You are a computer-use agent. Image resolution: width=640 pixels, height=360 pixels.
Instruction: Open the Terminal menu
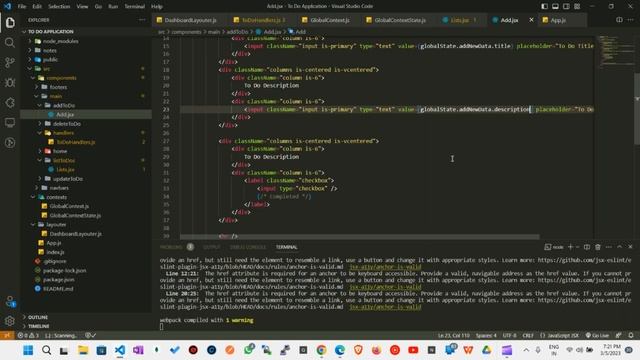[x=135, y=7]
